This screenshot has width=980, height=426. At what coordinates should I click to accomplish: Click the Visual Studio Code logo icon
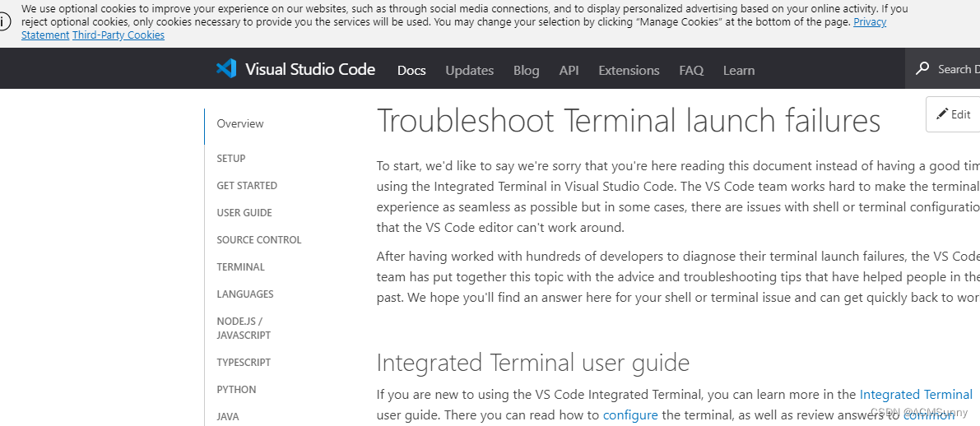click(226, 68)
